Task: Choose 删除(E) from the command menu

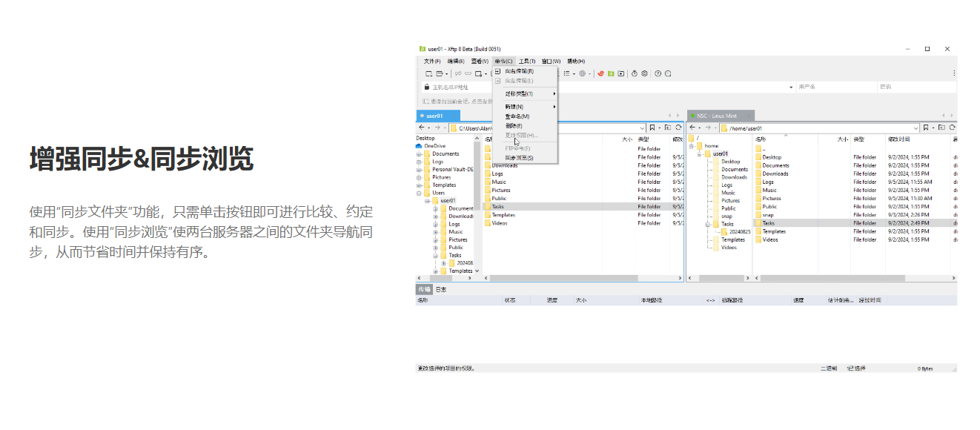Action: [525, 126]
